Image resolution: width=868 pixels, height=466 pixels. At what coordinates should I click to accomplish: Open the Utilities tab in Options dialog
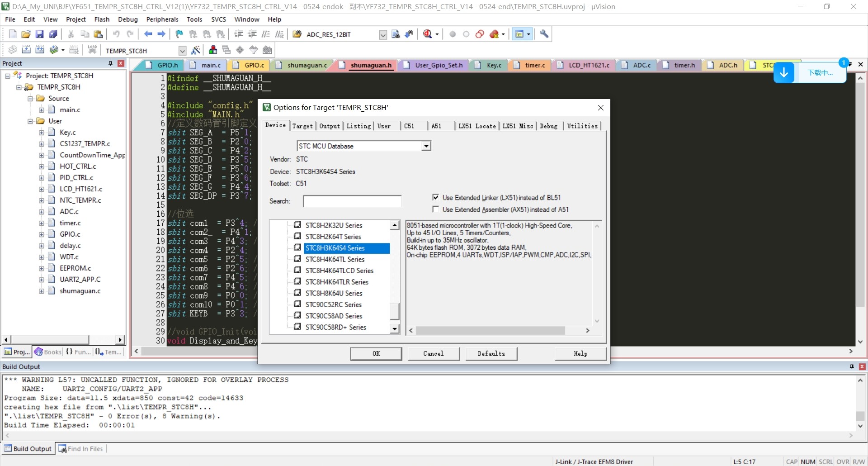pos(582,126)
